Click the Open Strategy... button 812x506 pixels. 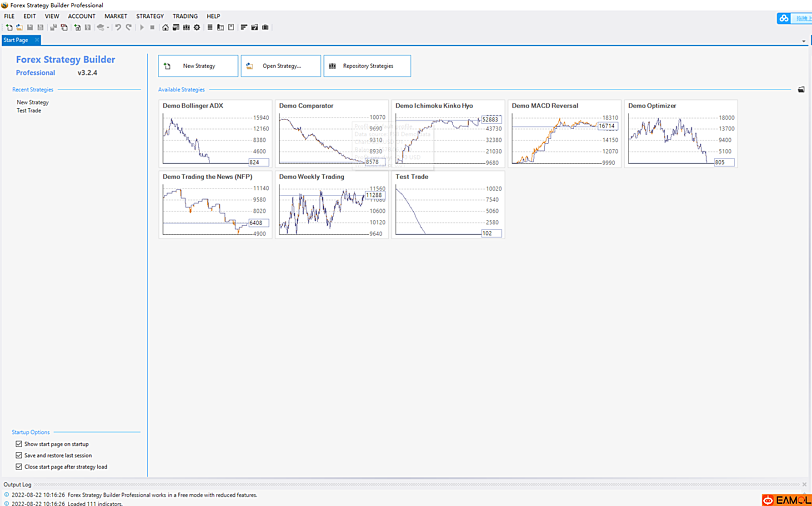[x=281, y=66]
